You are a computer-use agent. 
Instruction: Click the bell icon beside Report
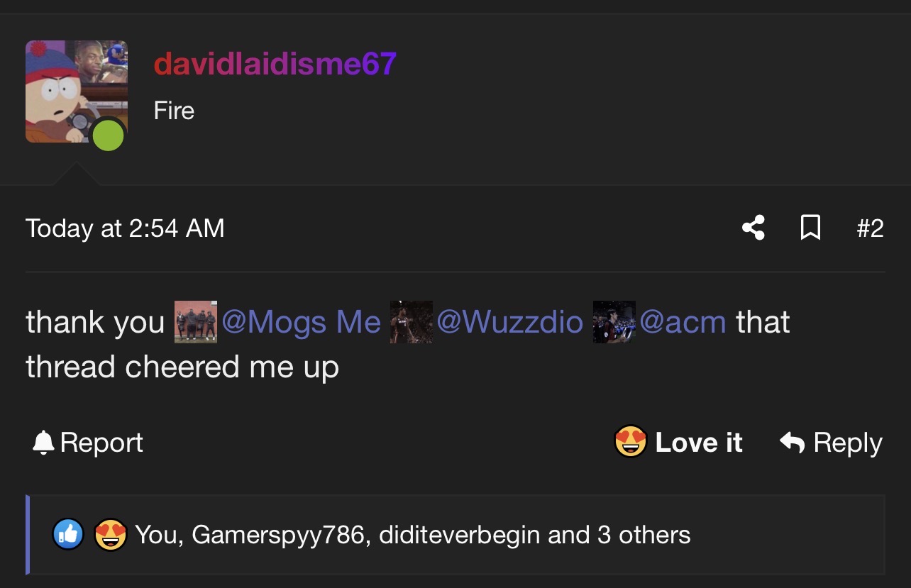[43, 443]
